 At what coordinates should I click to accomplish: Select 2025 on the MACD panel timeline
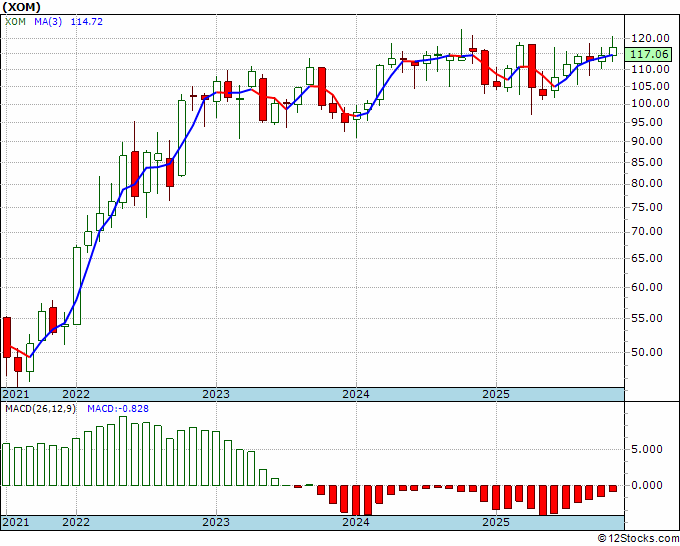pyautogui.click(x=496, y=522)
